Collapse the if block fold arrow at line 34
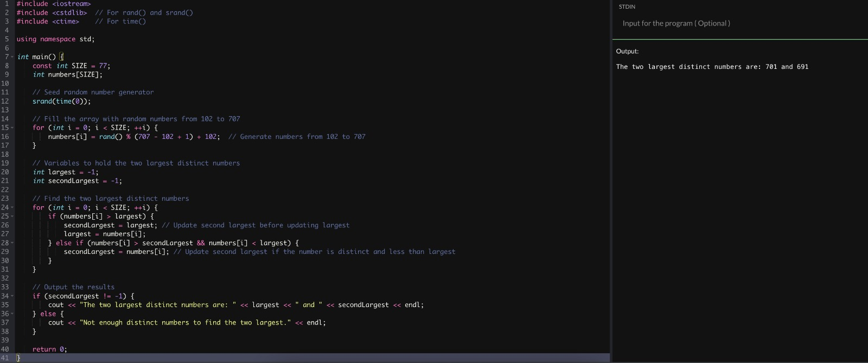This screenshot has width=868, height=363. 12,296
